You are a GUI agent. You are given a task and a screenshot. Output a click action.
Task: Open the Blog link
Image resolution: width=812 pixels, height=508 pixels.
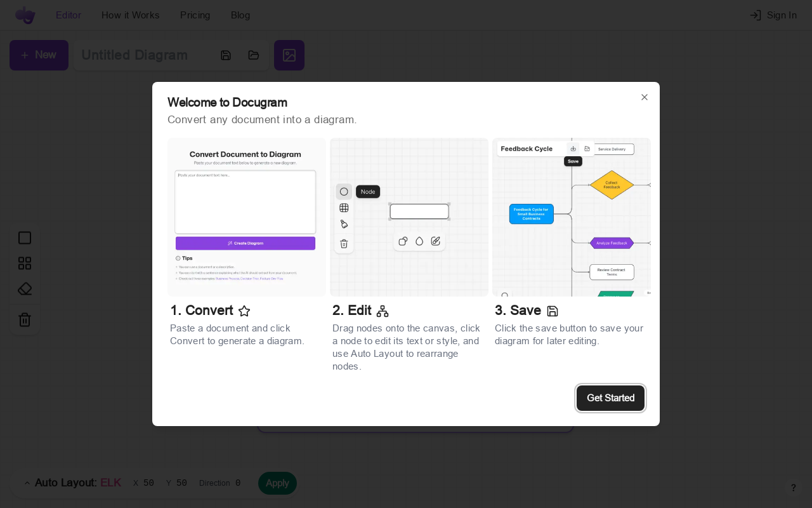tap(240, 15)
